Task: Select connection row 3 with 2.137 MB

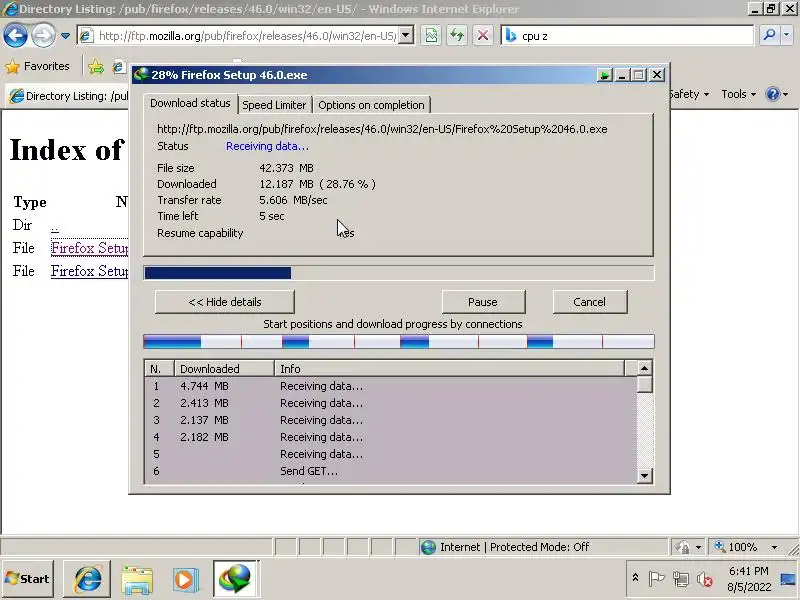Action: (x=391, y=420)
